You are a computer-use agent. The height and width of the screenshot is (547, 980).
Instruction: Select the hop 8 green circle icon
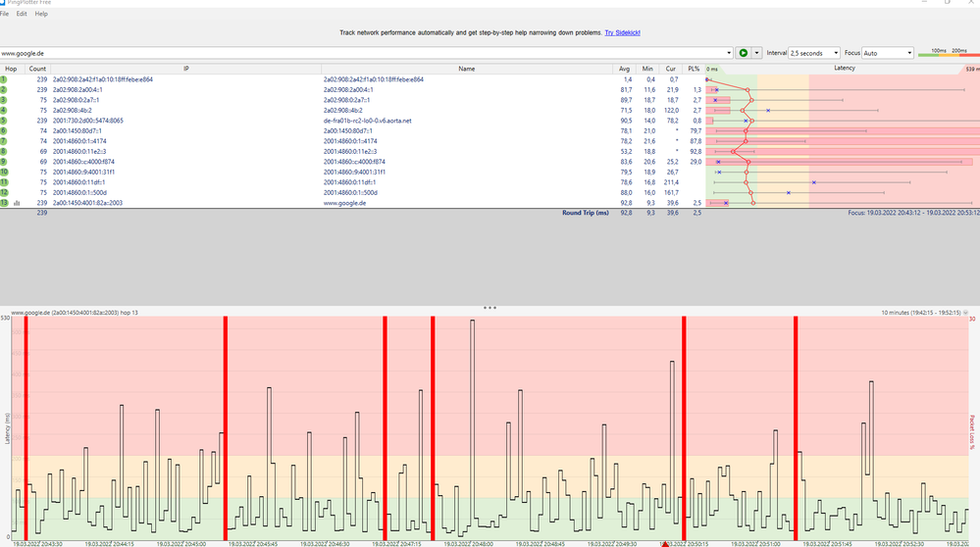(x=4, y=151)
